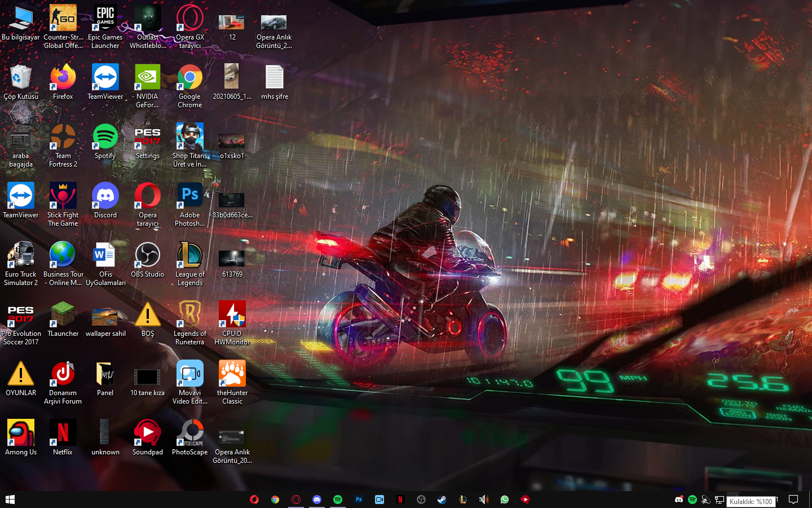Select the OYUNLAR warning-sign icon
Viewport: 812px width, 508px height.
pyautogui.click(x=21, y=379)
